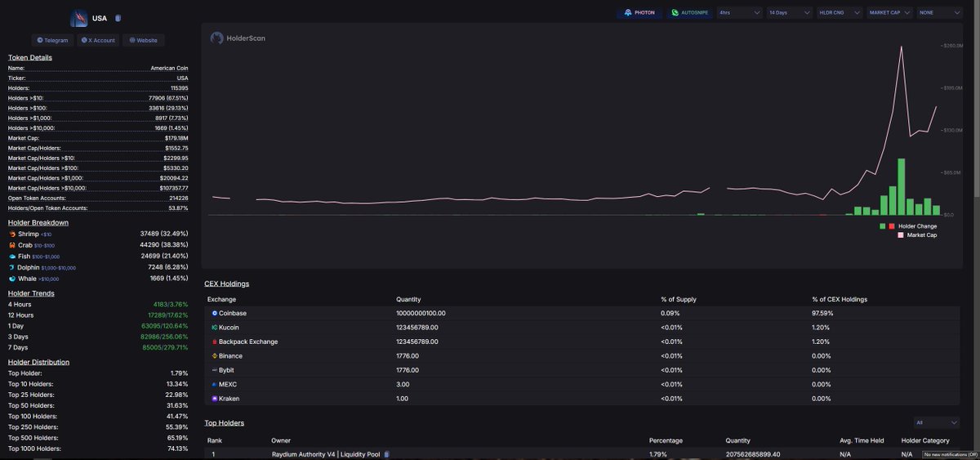The image size is (980, 460).
Task: Click Open Token Accounts value 214226
Action: [178, 198]
